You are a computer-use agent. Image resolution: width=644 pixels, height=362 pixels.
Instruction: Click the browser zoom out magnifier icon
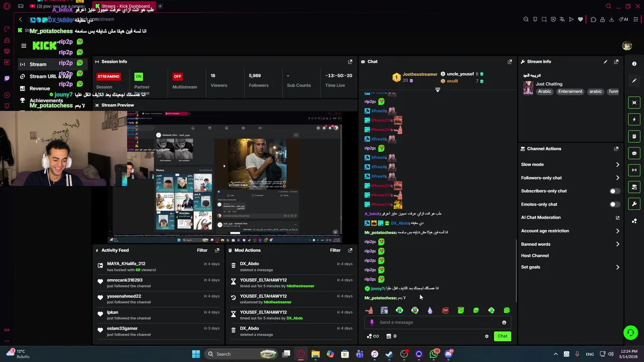pyautogui.click(x=526, y=20)
